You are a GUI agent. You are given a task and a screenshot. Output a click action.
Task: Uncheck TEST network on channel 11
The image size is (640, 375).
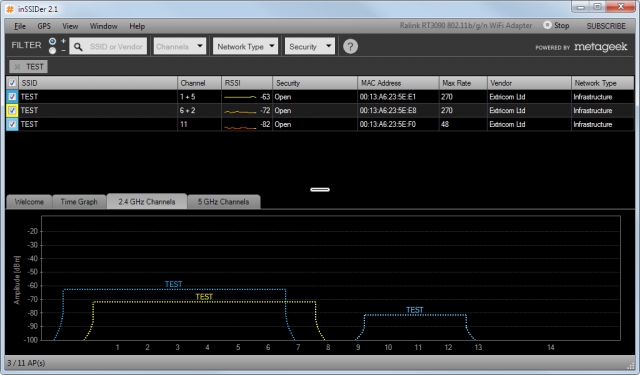12,124
